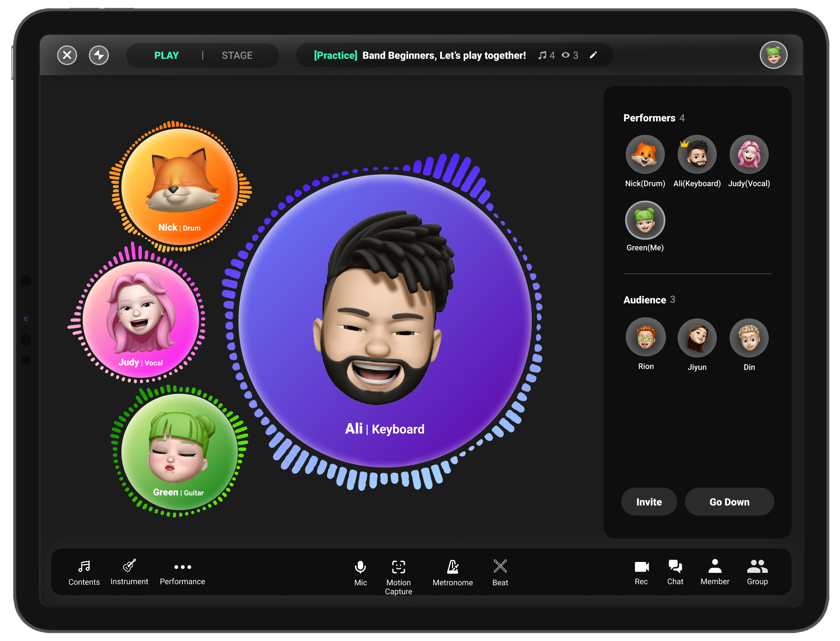Select the PLAY tab
Image resolution: width=840 pixels, height=641 pixels.
tap(166, 55)
